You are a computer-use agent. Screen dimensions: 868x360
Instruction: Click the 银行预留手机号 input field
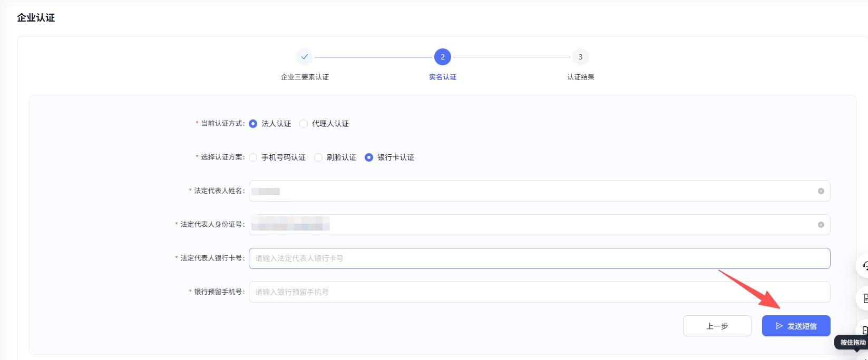coord(539,292)
